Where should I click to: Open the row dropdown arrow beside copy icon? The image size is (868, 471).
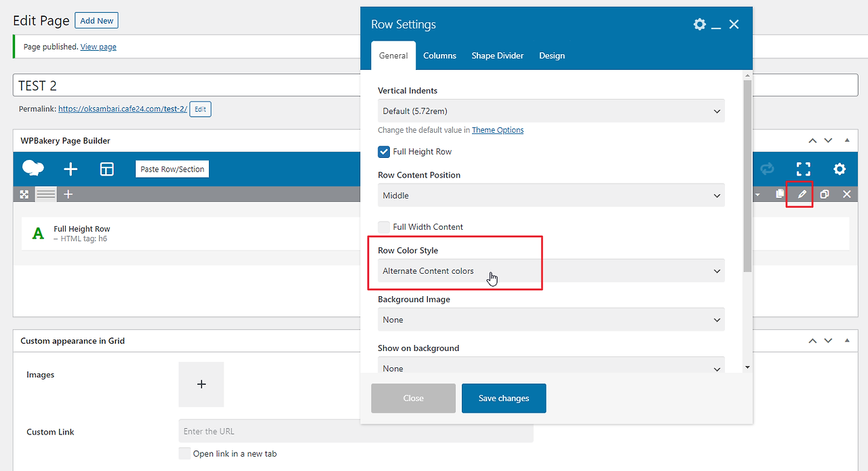(x=757, y=195)
